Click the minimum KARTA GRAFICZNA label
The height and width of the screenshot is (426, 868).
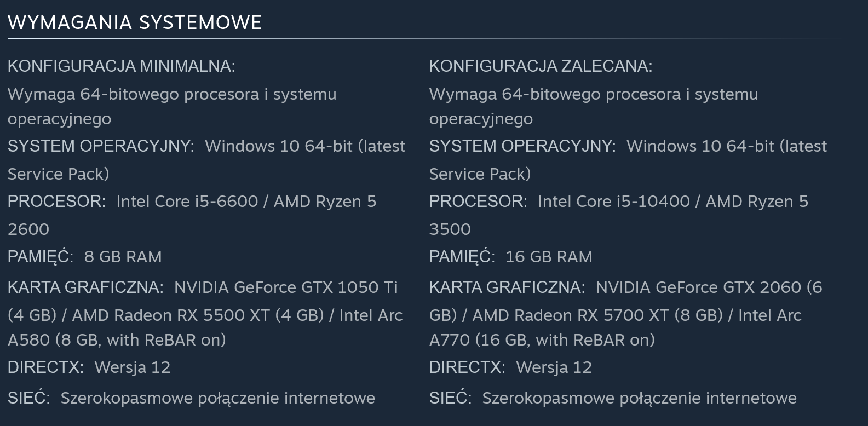pos(85,287)
